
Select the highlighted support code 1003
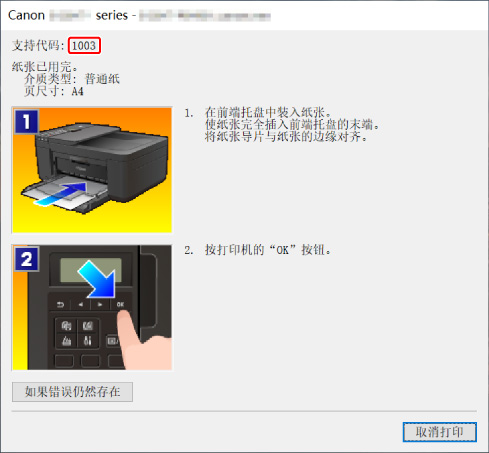84,45
